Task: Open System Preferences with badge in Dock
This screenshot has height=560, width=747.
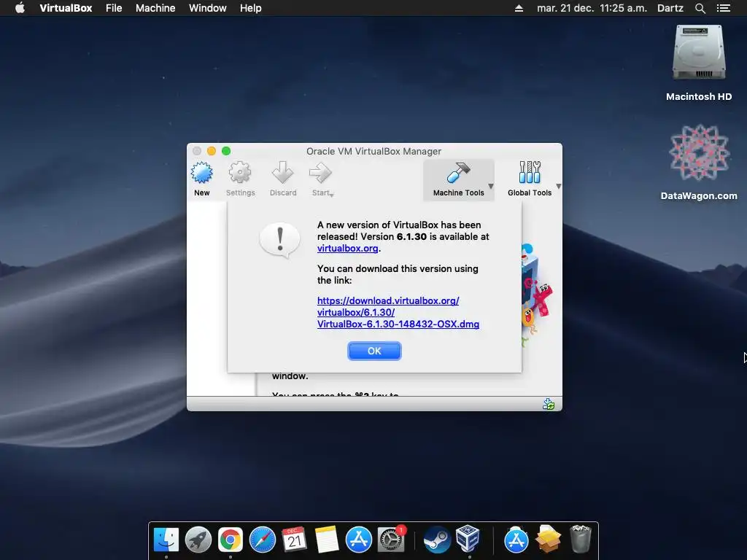Action: 391,540
